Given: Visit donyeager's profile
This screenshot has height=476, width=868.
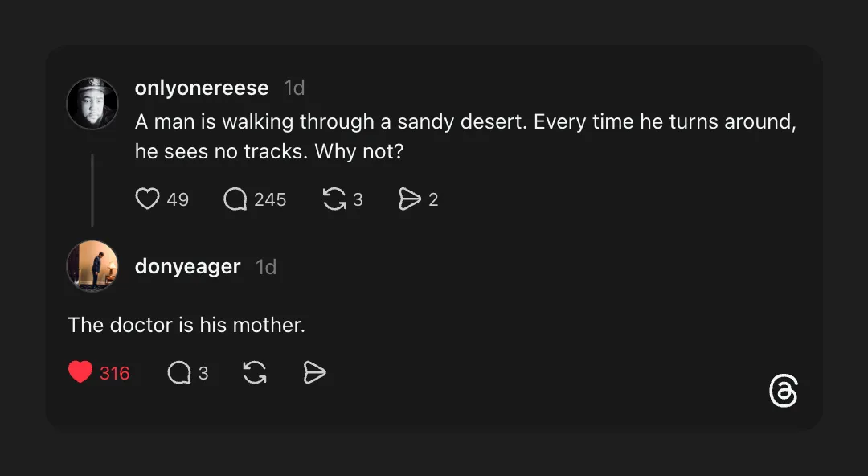Looking at the screenshot, I should 187,266.
